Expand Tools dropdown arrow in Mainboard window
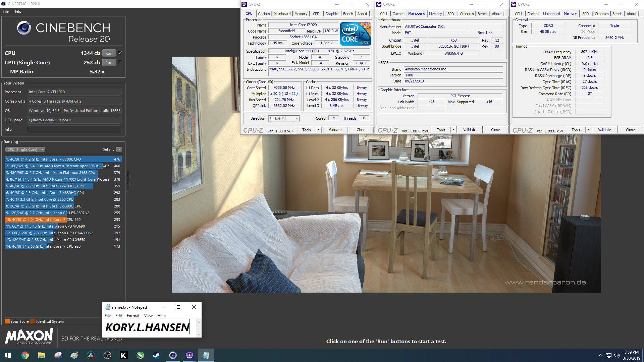The height and width of the screenshot is (362, 644). pos(453,130)
